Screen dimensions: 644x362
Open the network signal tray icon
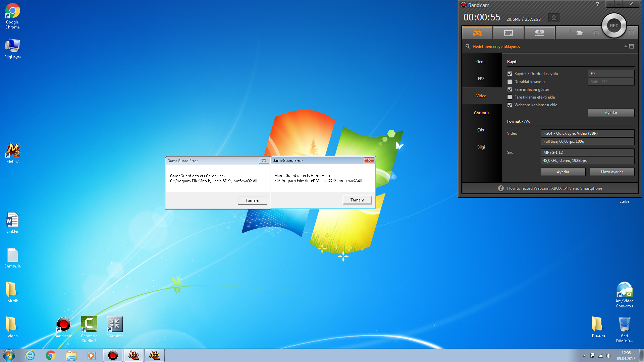tap(600, 356)
